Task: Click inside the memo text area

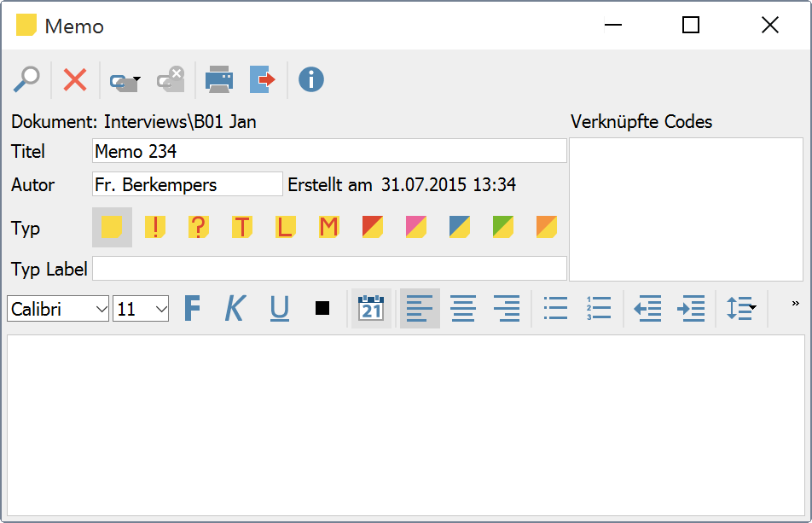Action: 406,425
